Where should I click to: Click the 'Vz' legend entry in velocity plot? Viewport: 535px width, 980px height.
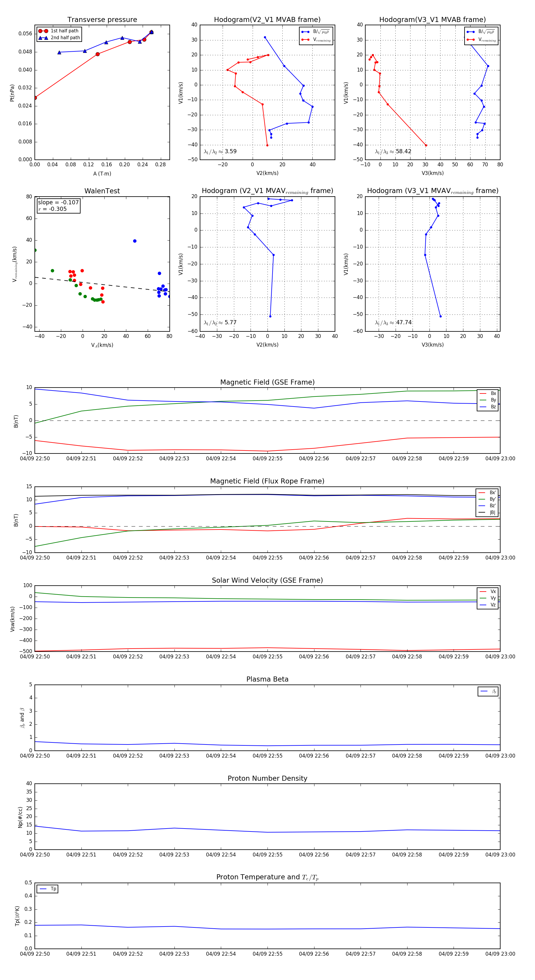tap(488, 605)
